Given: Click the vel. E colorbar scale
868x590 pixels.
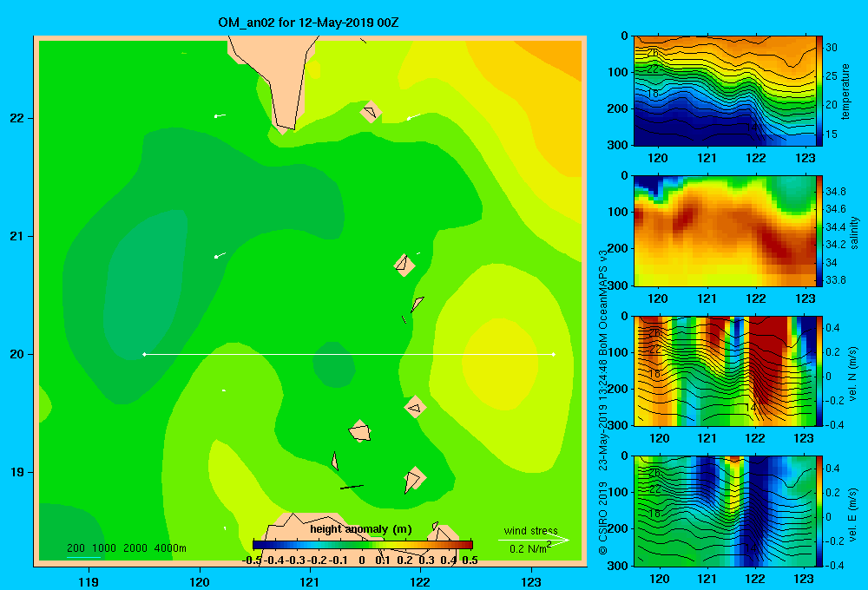Looking at the screenshot, I should click(x=819, y=511).
